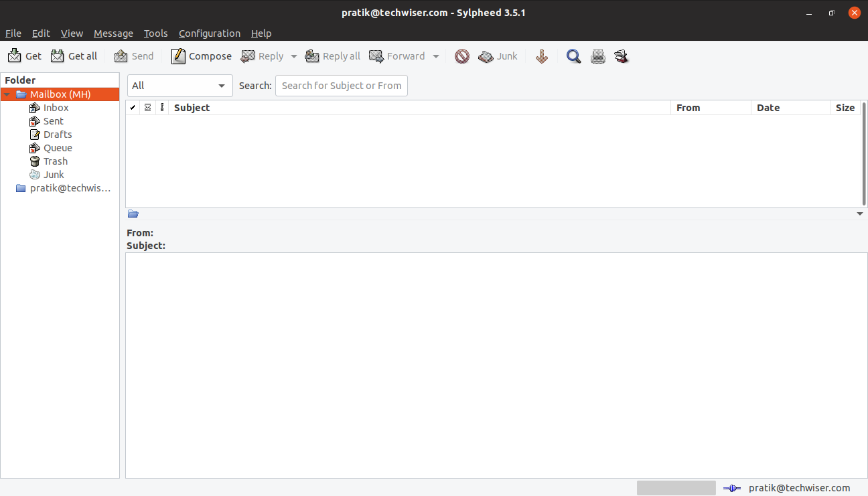Click Get all to fetch every account
The width and height of the screenshot is (868, 496).
74,56
